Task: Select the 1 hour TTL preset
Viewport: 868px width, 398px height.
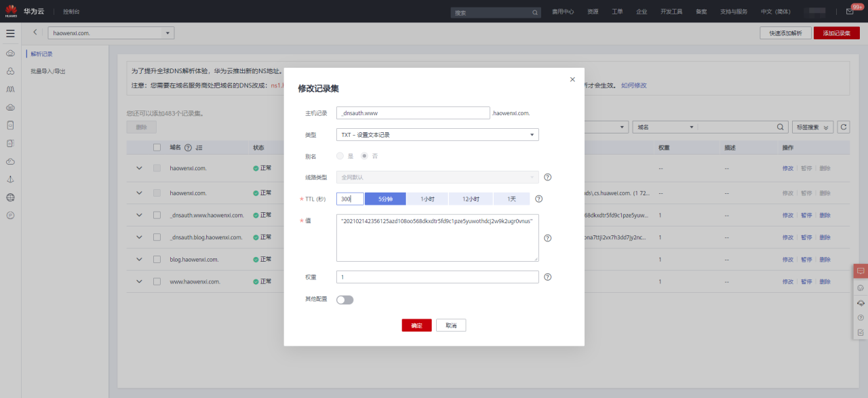Action: point(427,199)
